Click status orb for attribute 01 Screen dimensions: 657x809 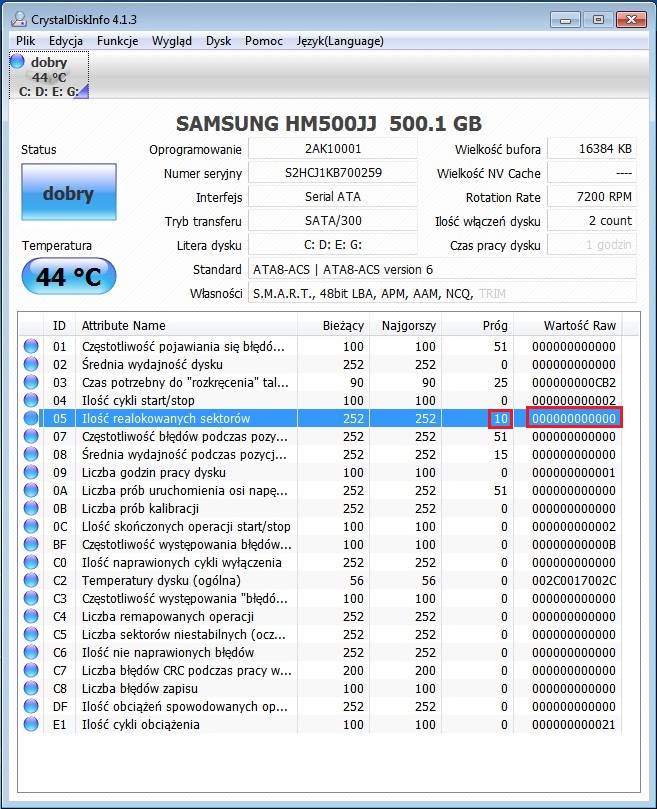tap(31, 346)
